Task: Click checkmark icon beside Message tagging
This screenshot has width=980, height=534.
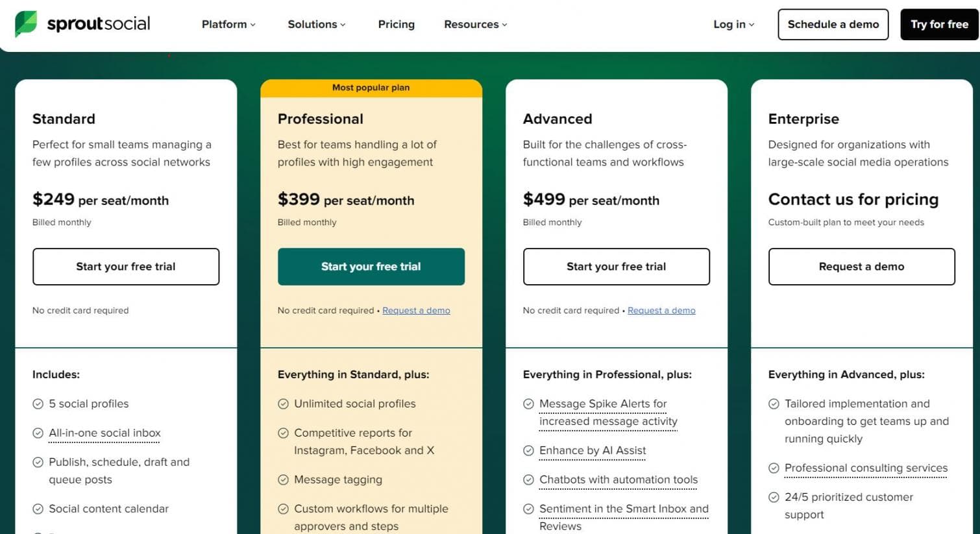Action: [284, 480]
